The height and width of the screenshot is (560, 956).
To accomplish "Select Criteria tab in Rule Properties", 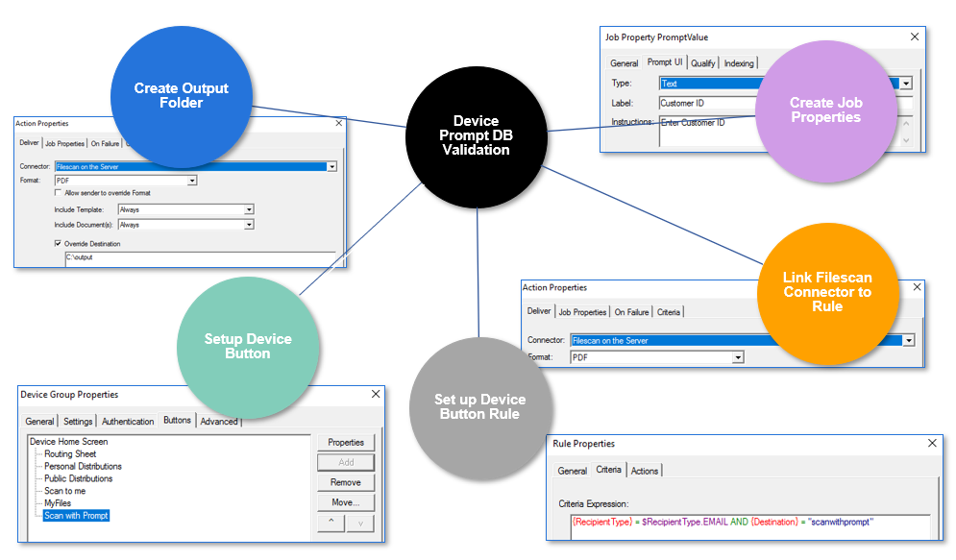I will tap(608, 469).
